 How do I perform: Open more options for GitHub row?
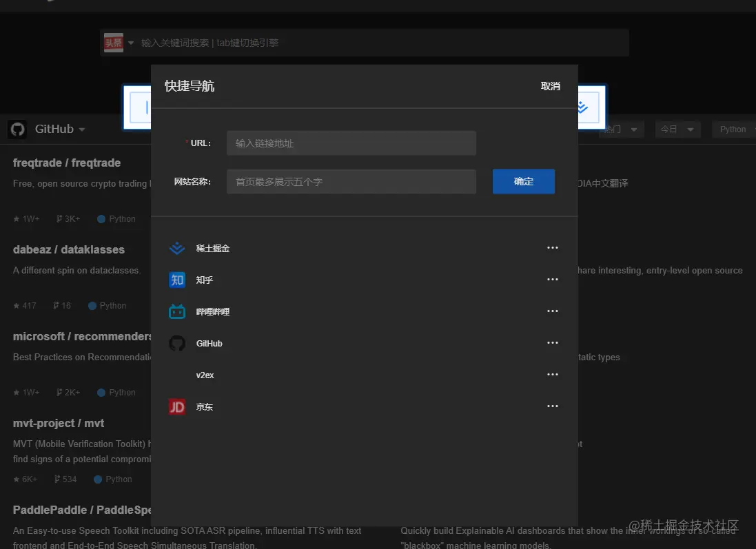pos(553,343)
